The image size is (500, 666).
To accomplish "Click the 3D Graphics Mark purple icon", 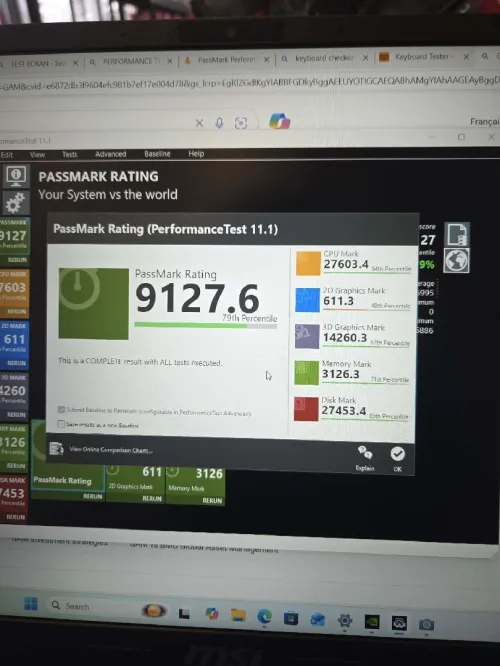I will 307,336.
